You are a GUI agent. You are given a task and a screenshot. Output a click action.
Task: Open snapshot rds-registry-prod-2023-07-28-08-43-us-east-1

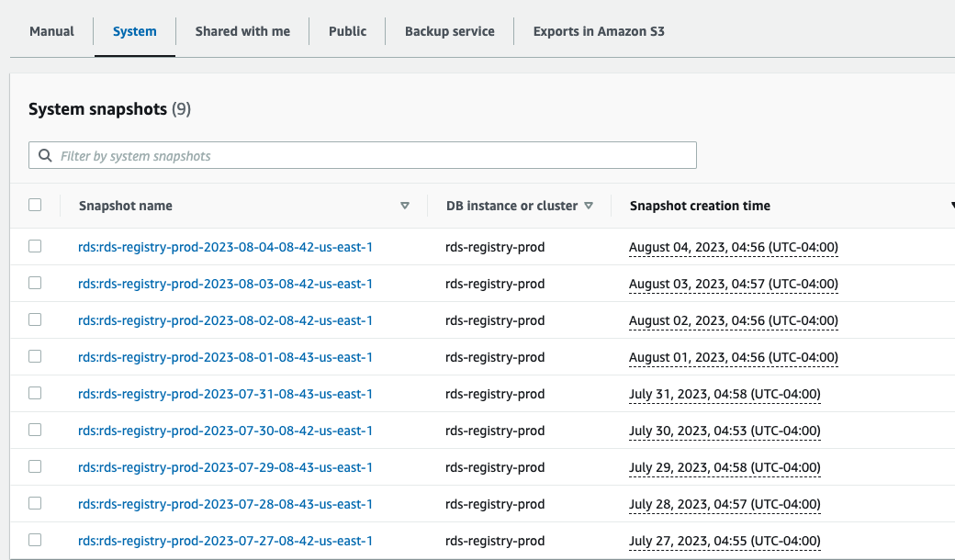225,504
